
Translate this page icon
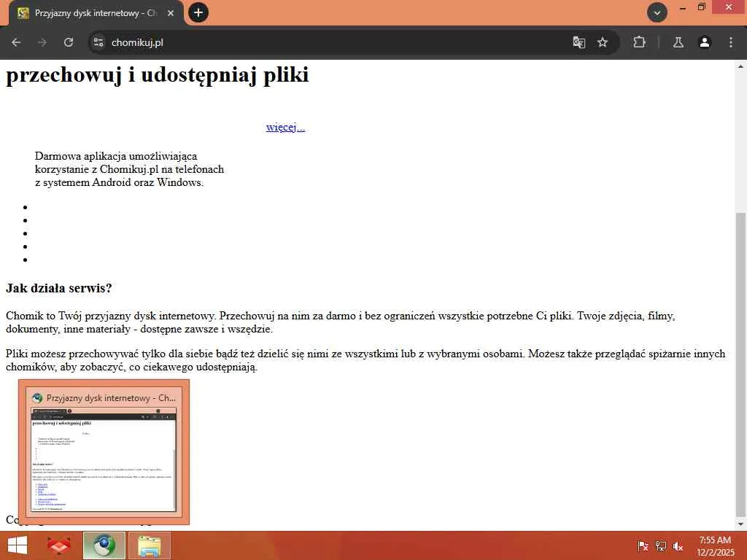click(x=578, y=42)
